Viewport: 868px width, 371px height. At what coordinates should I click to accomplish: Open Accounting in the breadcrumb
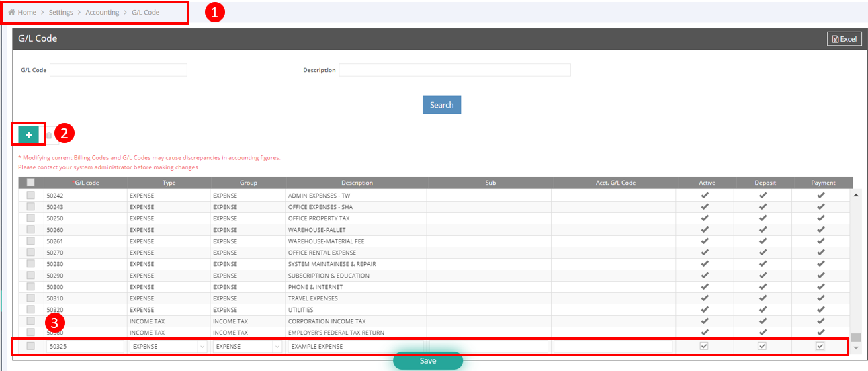(102, 13)
